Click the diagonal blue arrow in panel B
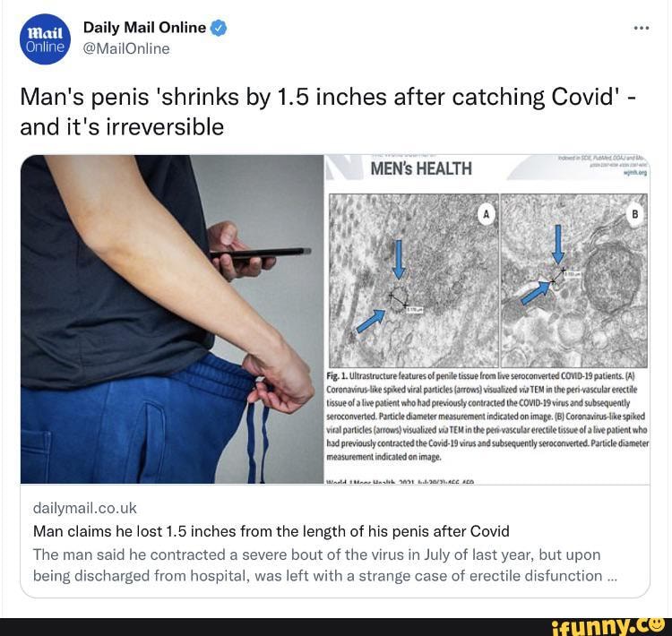The height and width of the screenshot is (636, 672). 536,293
